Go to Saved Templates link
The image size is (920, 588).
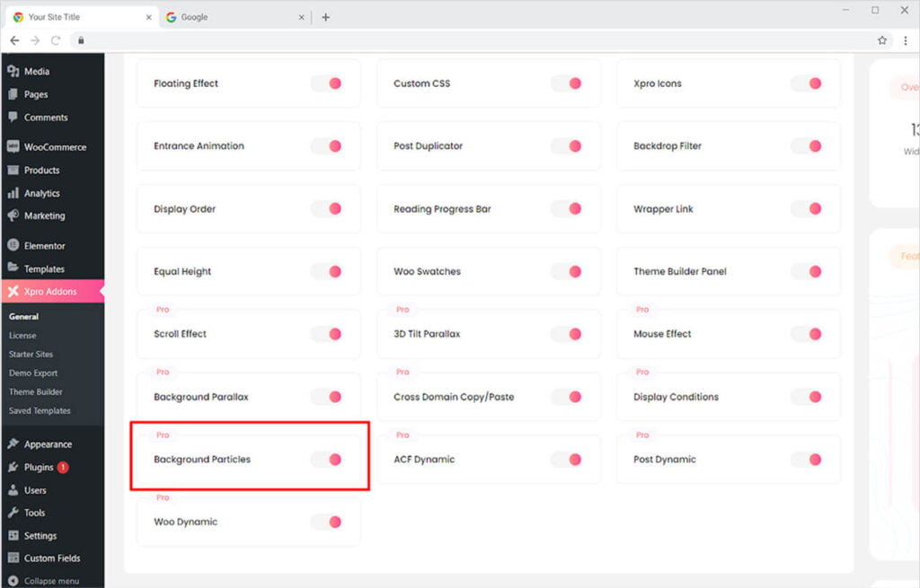(40, 411)
